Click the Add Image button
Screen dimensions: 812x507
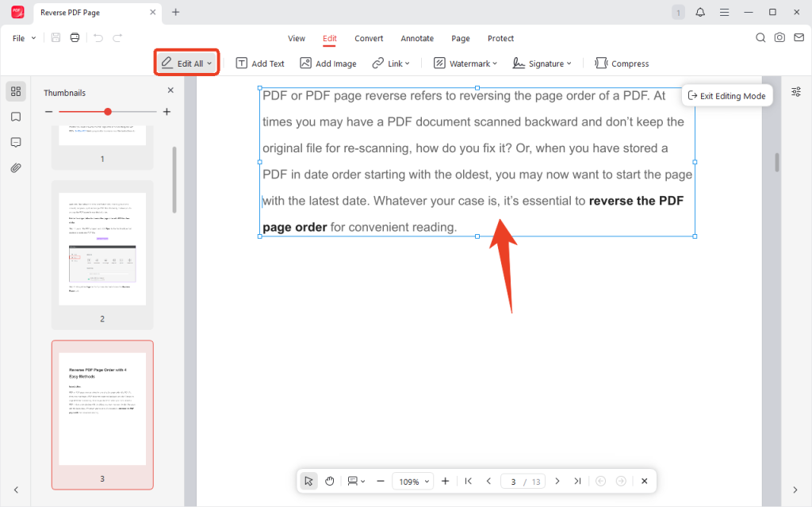coord(328,63)
